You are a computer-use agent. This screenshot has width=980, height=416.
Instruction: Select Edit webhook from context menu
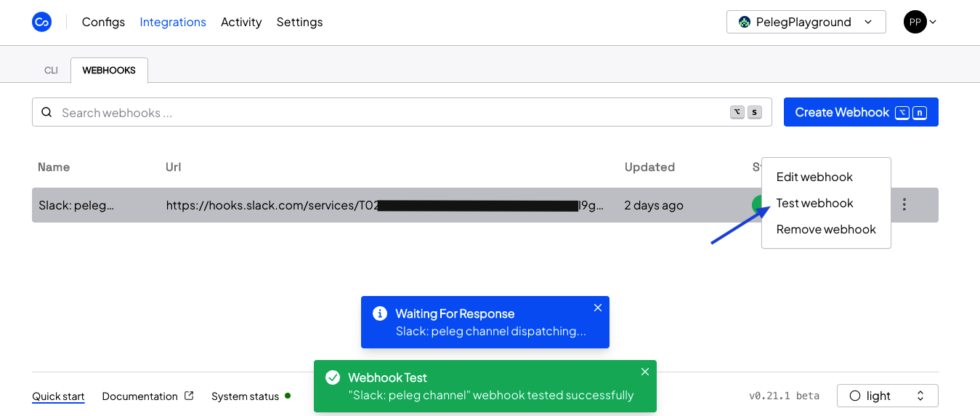(814, 177)
